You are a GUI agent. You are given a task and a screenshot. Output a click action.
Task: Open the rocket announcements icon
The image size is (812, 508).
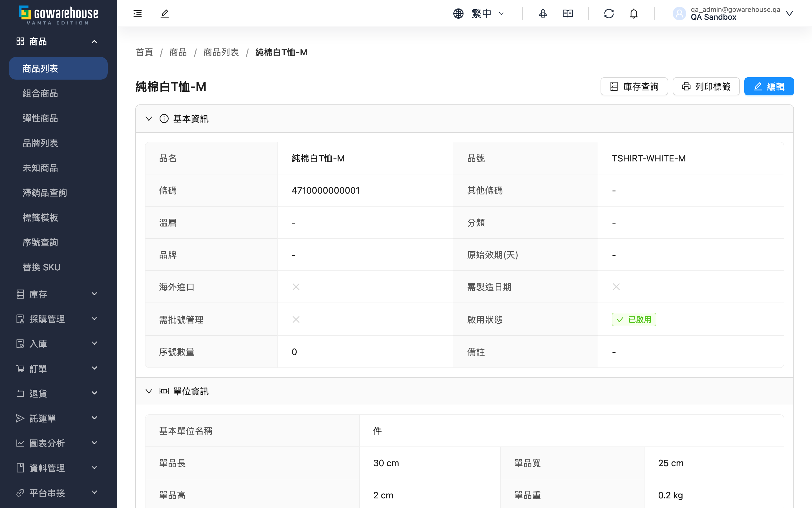(543, 14)
